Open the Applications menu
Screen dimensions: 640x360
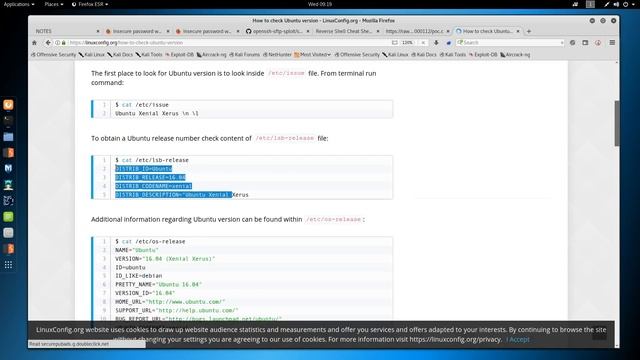pos(19,4)
